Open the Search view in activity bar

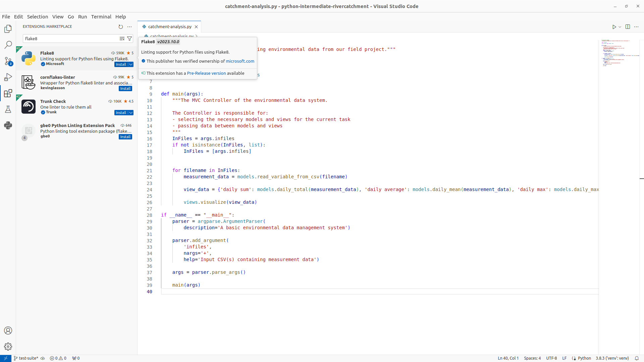[x=8, y=45]
